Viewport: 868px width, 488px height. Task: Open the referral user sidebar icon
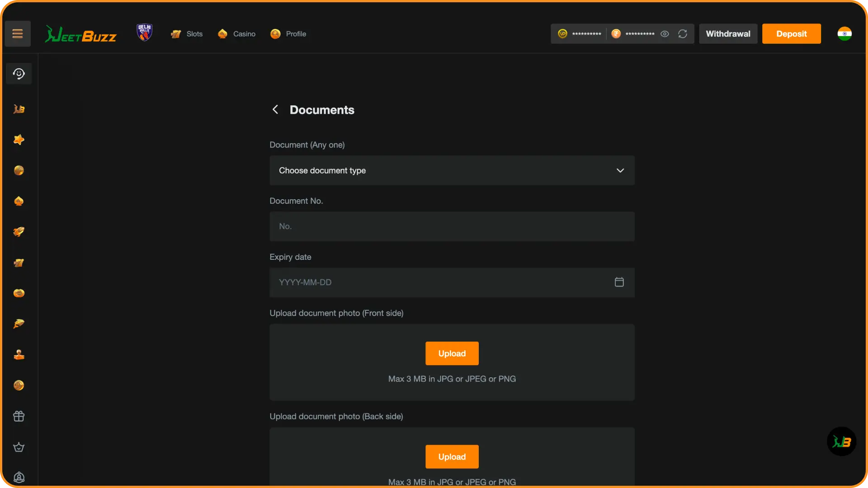[x=19, y=477]
